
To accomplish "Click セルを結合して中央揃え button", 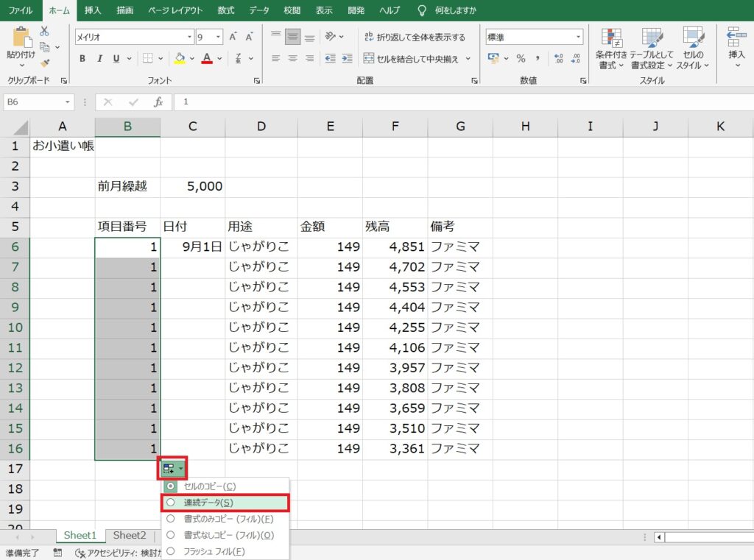I will pyautogui.click(x=411, y=59).
